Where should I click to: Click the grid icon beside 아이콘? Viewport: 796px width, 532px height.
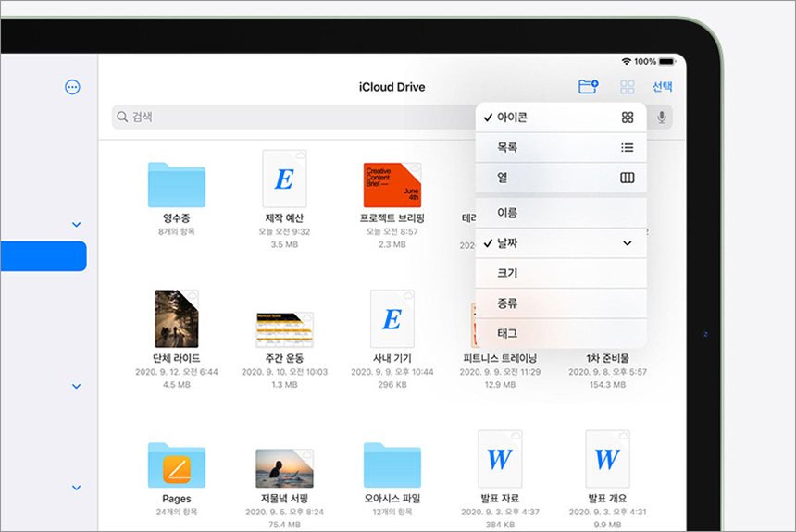click(628, 118)
